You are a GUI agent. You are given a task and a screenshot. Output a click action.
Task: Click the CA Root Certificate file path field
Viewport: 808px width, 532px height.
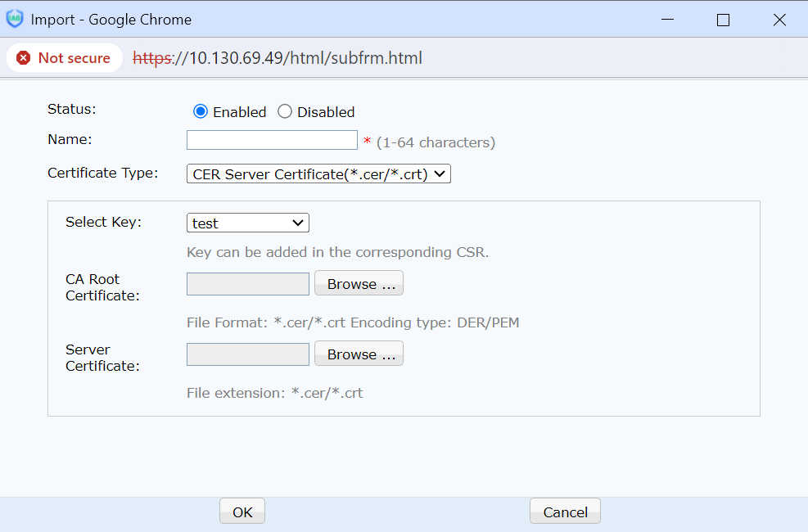248,284
